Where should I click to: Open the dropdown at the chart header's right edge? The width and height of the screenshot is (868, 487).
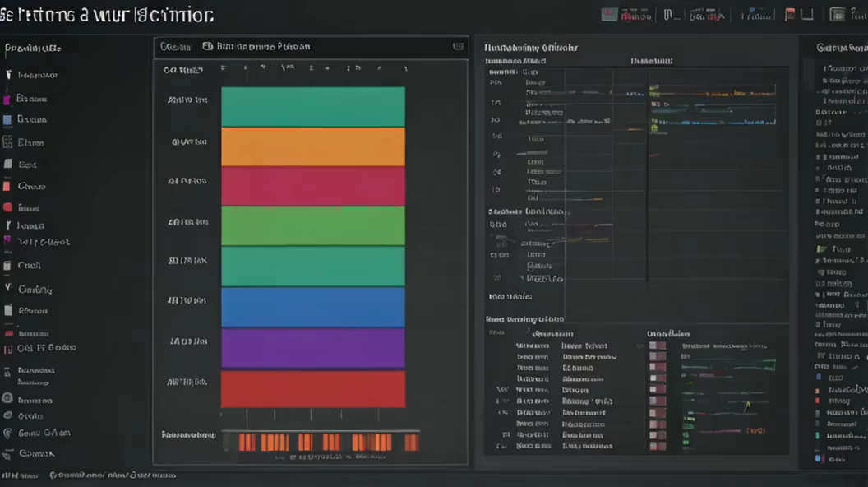(458, 47)
